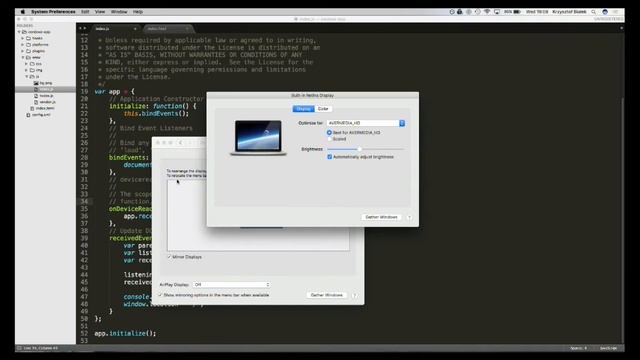
Task: Click the www folder icon
Action: [29, 58]
